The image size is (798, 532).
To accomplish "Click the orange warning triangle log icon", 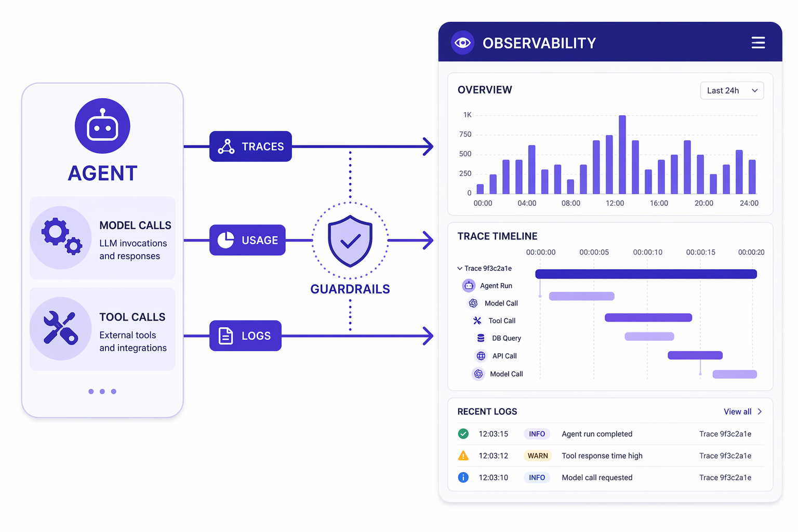I will [463, 456].
